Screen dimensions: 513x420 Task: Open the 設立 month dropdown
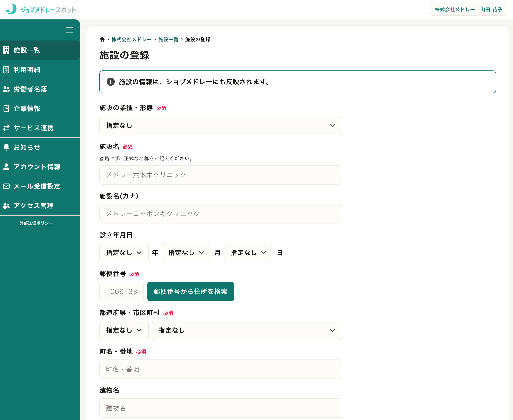pyautogui.click(x=186, y=253)
